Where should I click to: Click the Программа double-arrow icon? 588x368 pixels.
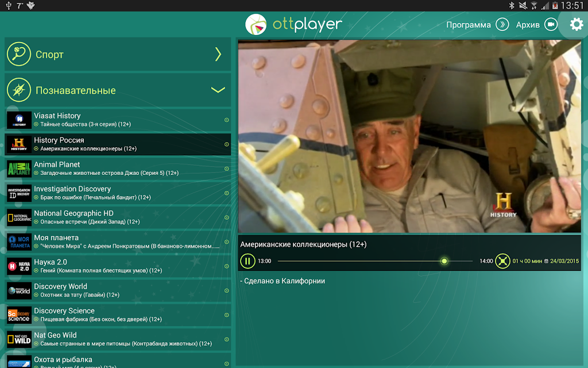(502, 25)
